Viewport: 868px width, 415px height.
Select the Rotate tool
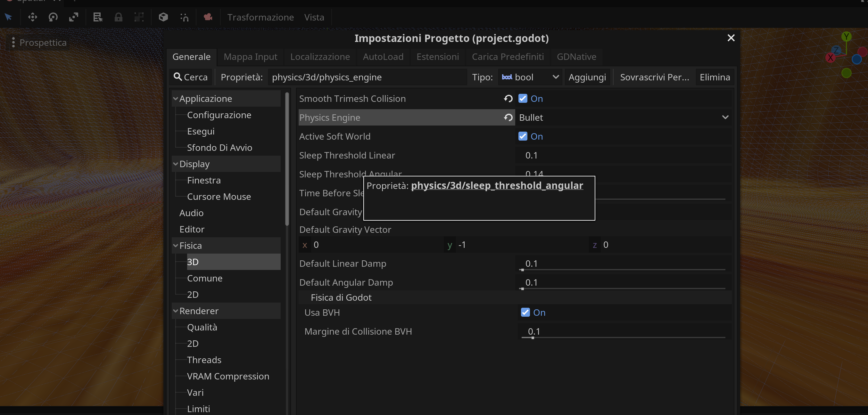(x=53, y=17)
